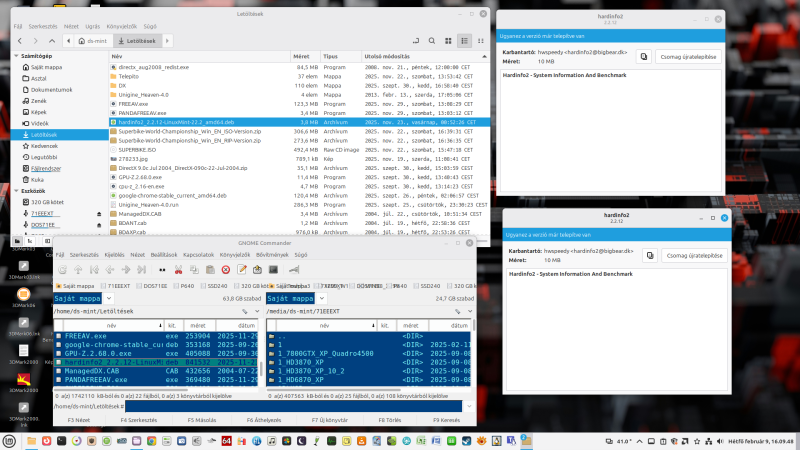The image size is (800, 450).
Task: Go to latest history entry in GNOME Commander
Action: tap(142, 269)
